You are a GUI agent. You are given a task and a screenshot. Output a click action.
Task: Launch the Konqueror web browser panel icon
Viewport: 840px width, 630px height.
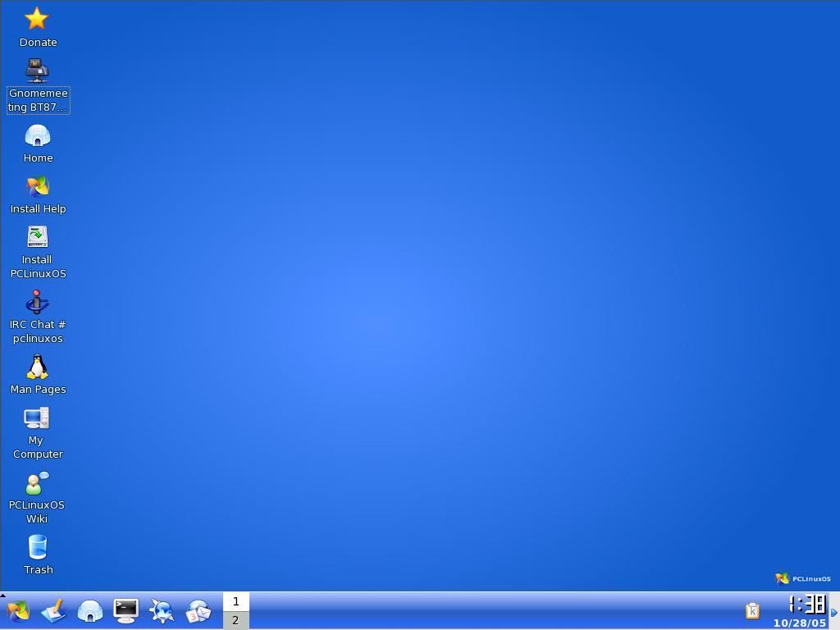coord(162,611)
